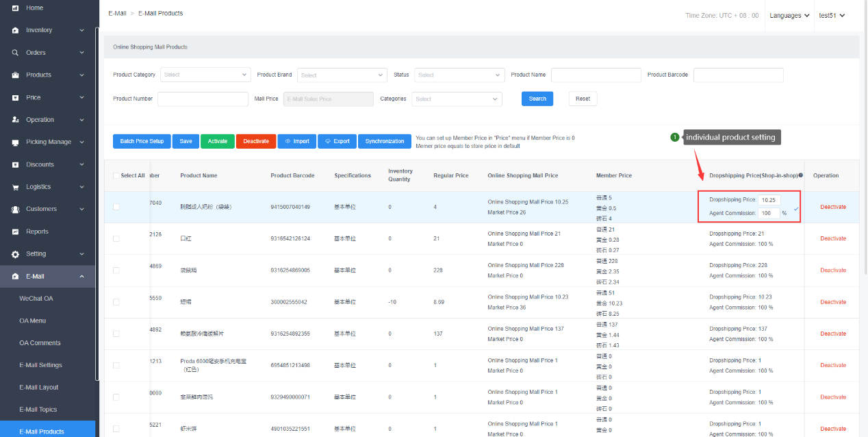Open the Product Category dropdown
This screenshot has height=437, width=868.
point(205,75)
